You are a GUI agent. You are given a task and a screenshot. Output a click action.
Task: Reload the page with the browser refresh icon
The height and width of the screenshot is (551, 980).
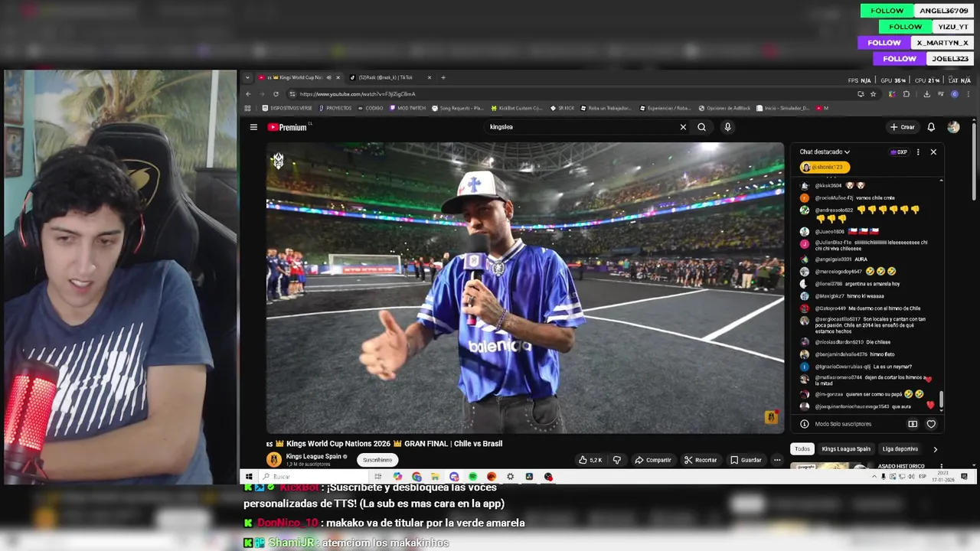276,94
